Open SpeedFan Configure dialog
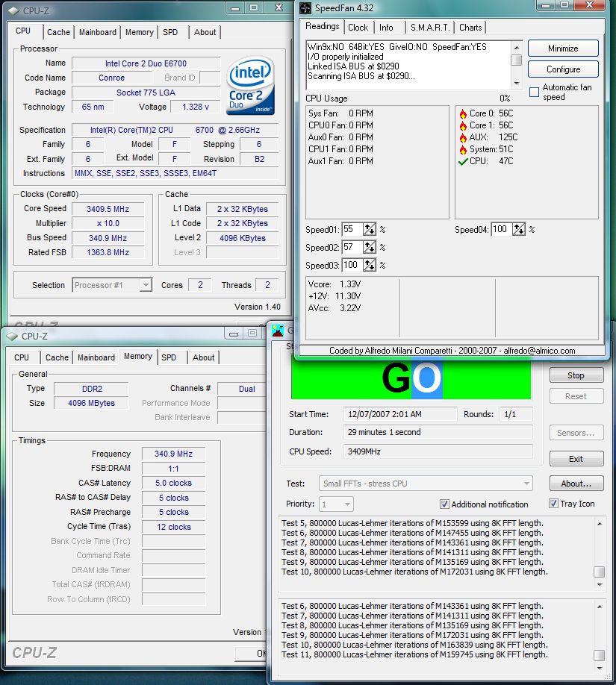Screen dimensions: 616x685 pyautogui.click(x=563, y=69)
